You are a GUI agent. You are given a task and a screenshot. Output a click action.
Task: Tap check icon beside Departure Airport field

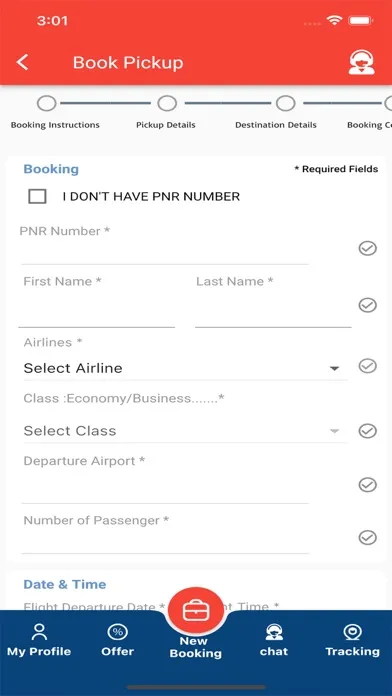click(x=368, y=485)
